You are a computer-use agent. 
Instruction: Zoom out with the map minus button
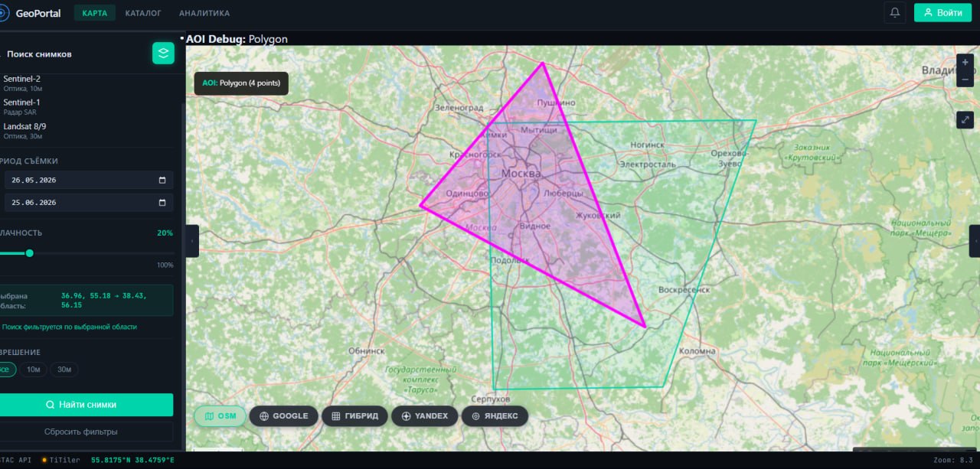coord(965,79)
